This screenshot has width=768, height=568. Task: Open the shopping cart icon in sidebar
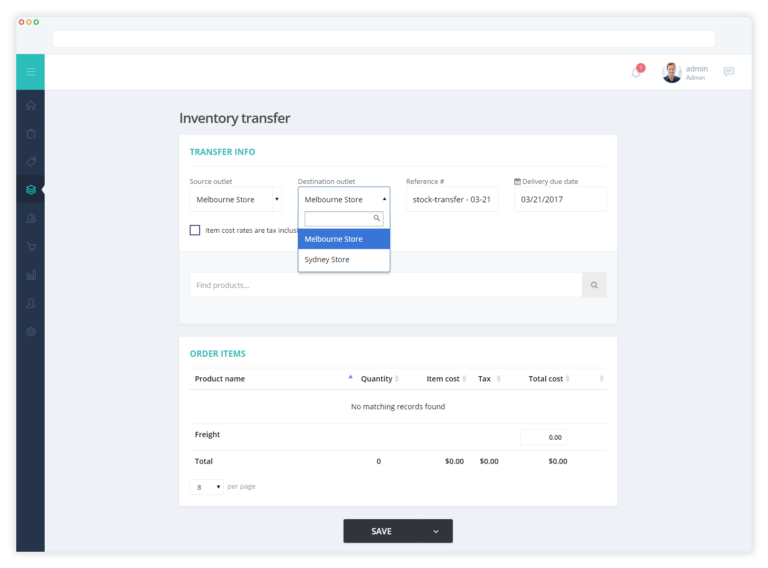click(x=31, y=246)
